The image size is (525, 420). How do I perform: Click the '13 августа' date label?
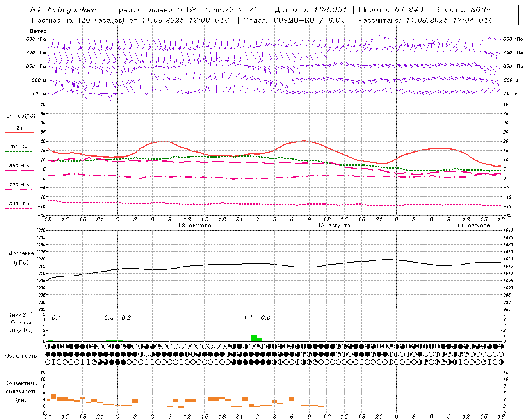click(x=334, y=226)
